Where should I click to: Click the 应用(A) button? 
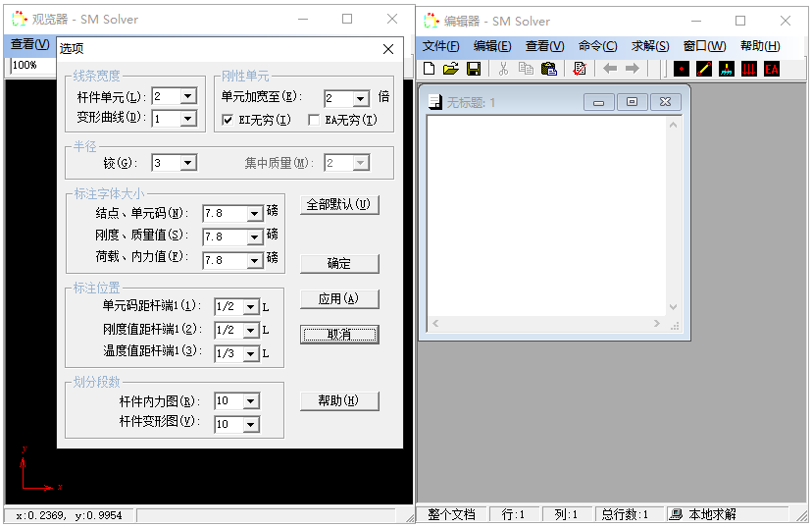(x=339, y=299)
